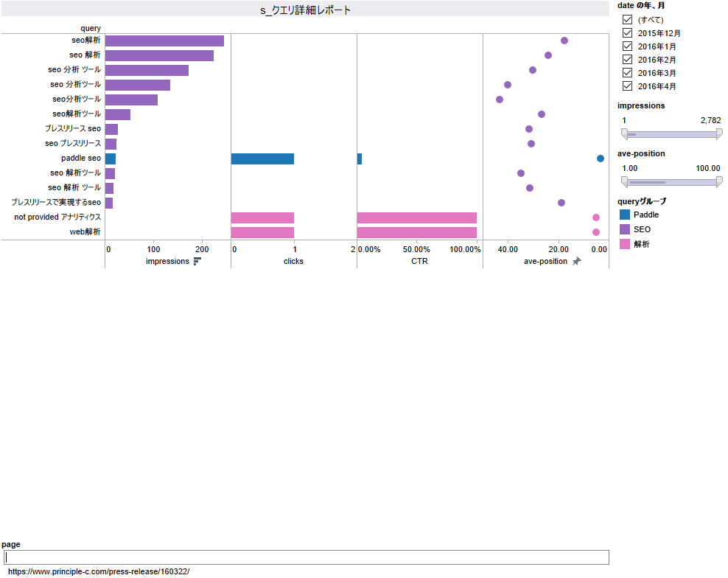The height and width of the screenshot is (578, 728).
Task: Toggle the 2016年4月 checkbox
Action: tap(628, 86)
